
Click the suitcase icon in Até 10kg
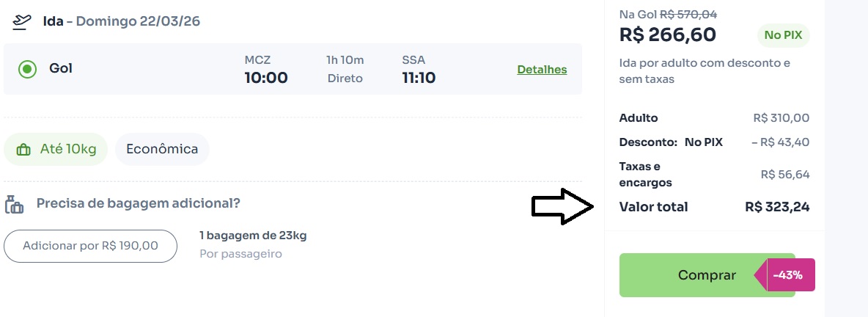tap(23, 150)
